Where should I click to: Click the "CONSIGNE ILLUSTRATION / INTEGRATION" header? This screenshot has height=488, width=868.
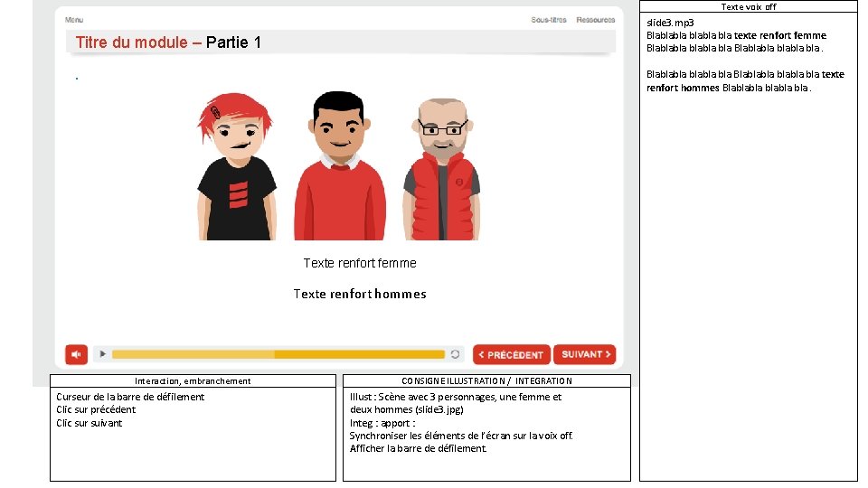[x=486, y=380]
